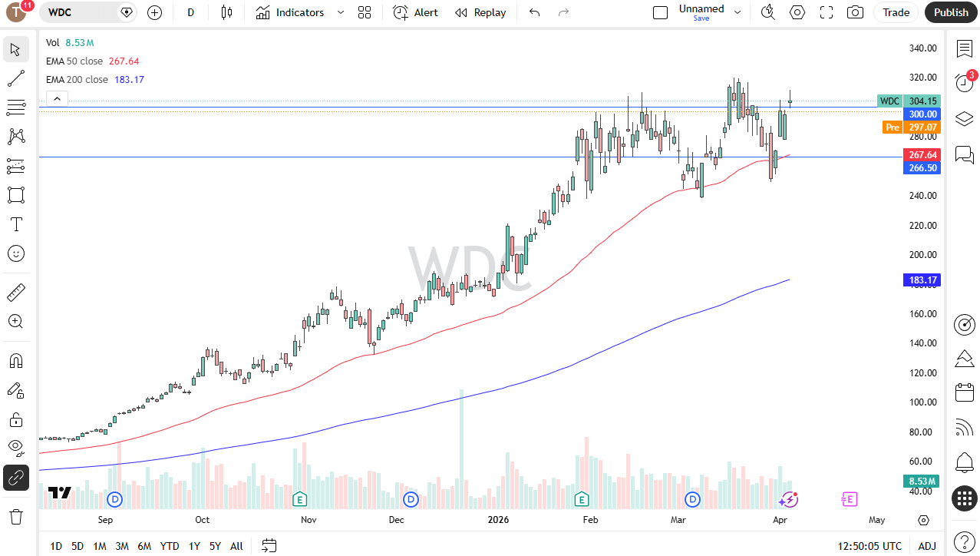
Task: Toggle magnet mode for drawings
Action: tap(16, 361)
